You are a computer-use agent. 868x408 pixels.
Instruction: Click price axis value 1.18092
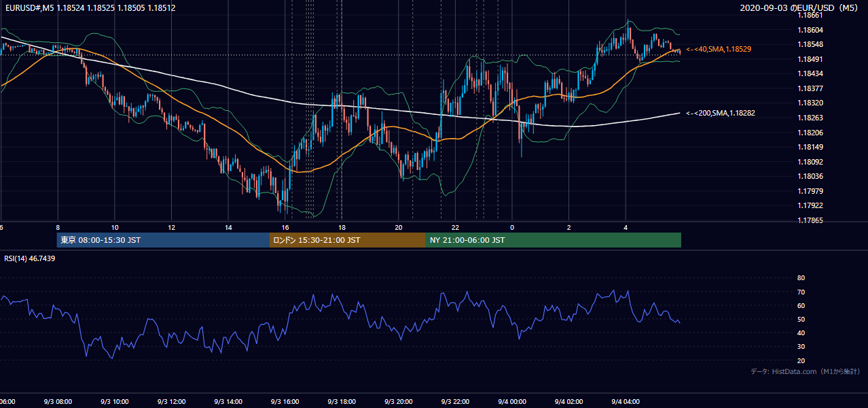pos(810,162)
